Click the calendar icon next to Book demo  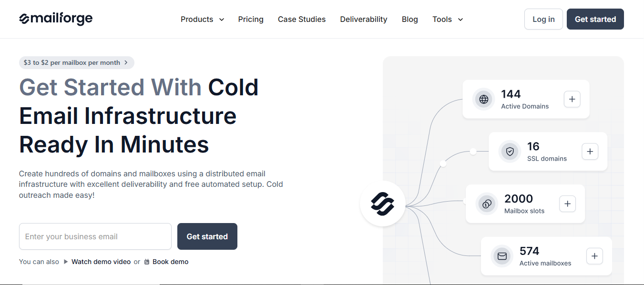point(147,262)
